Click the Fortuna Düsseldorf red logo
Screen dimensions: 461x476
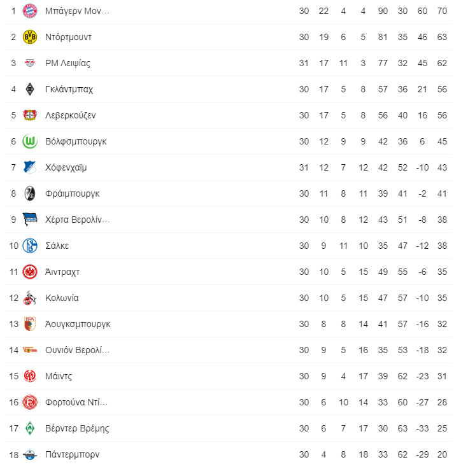30,402
